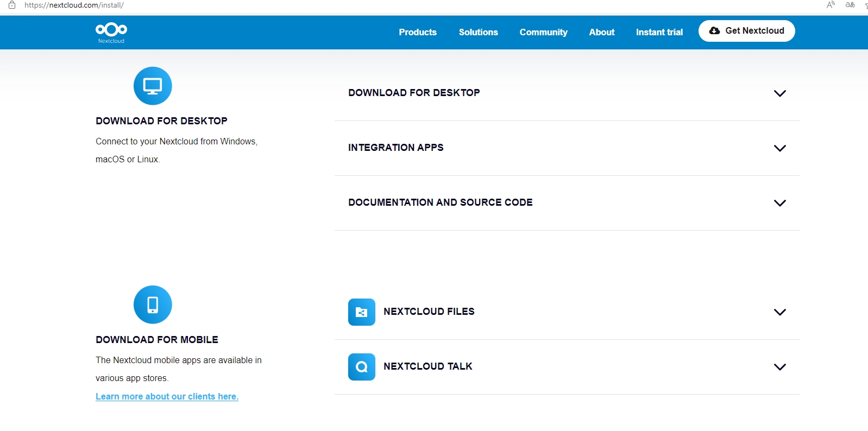This screenshot has height=431, width=868.
Task: Click the Nextcloud logo in header
Action: 111,33
